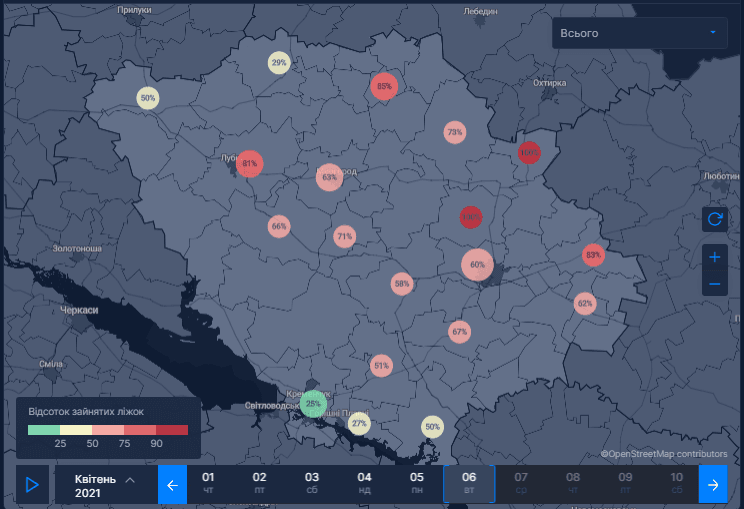This screenshot has width=744, height=509.
Task: Choose date 05 пн on timeline
Action: click(x=417, y=483)
